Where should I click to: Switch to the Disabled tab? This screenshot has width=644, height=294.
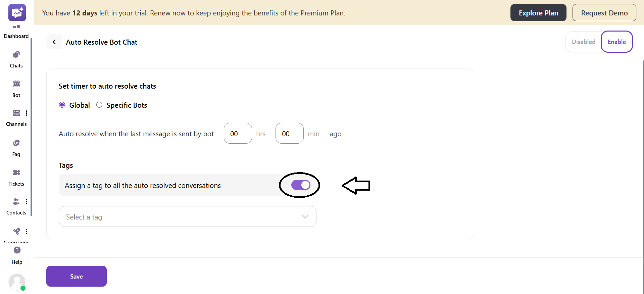(x=583, y=42)
